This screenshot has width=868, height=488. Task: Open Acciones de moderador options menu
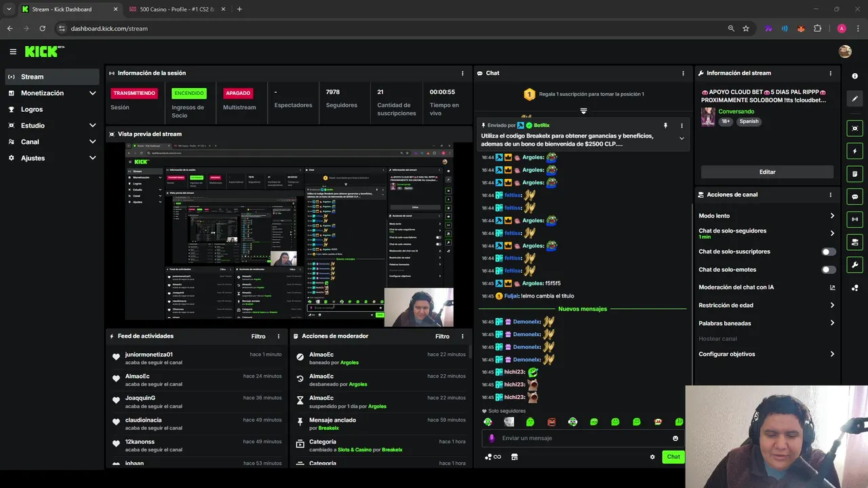(x=463, y=336)
